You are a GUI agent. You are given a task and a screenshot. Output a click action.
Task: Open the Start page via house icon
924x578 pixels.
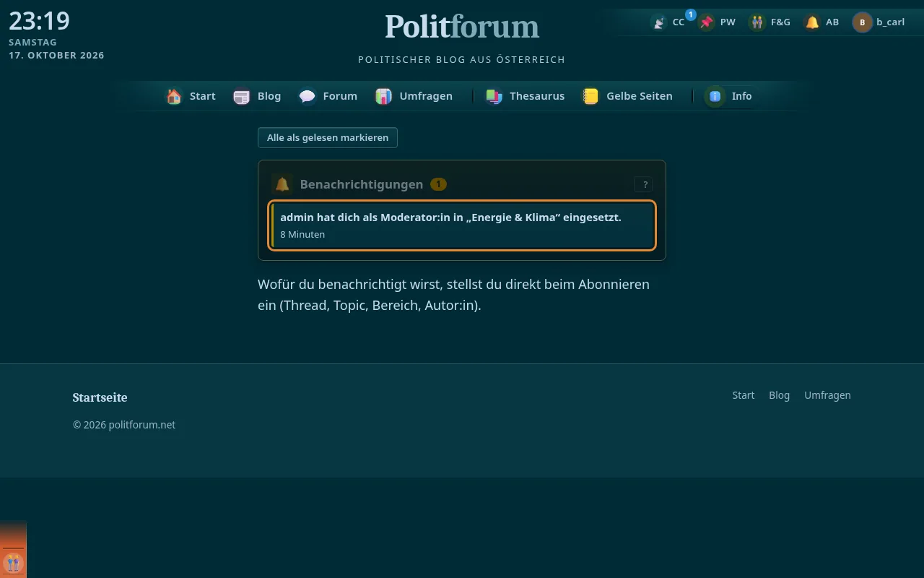click(x=174, y=96)
